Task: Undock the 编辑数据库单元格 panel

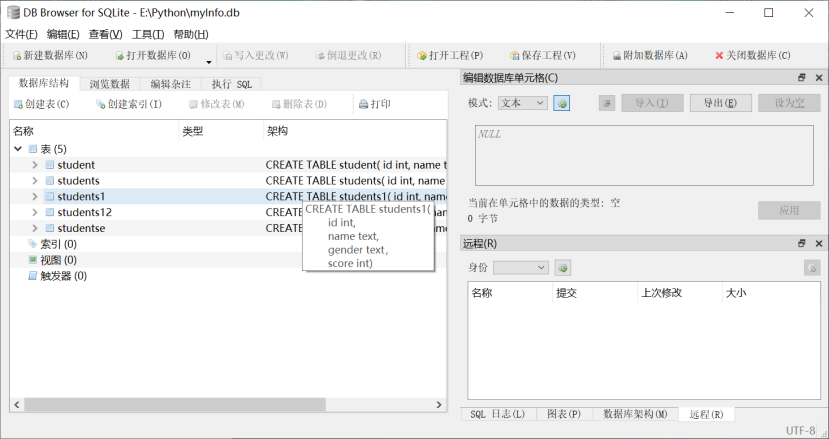Action: [802, 78]
